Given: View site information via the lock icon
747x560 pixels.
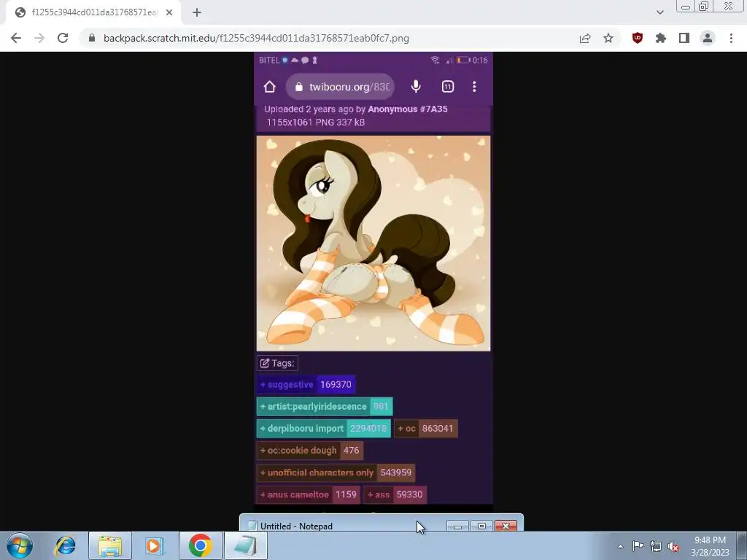Looking at the screenshot, I should click(x=92, y=38).
